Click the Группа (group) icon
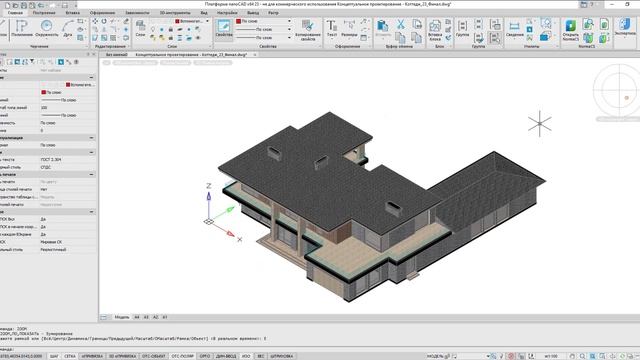This screenshot has width=640, height=360. pyautogui.click(x=462, y=29)
